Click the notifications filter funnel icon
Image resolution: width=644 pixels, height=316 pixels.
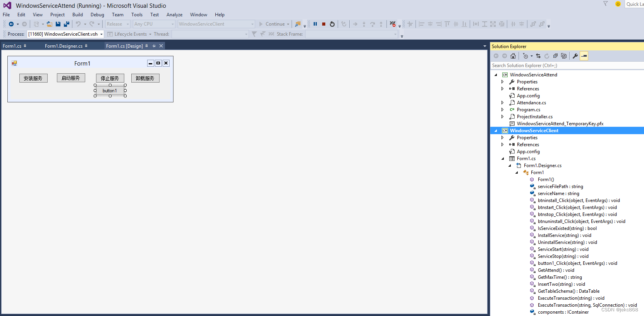tap(606, 4)
